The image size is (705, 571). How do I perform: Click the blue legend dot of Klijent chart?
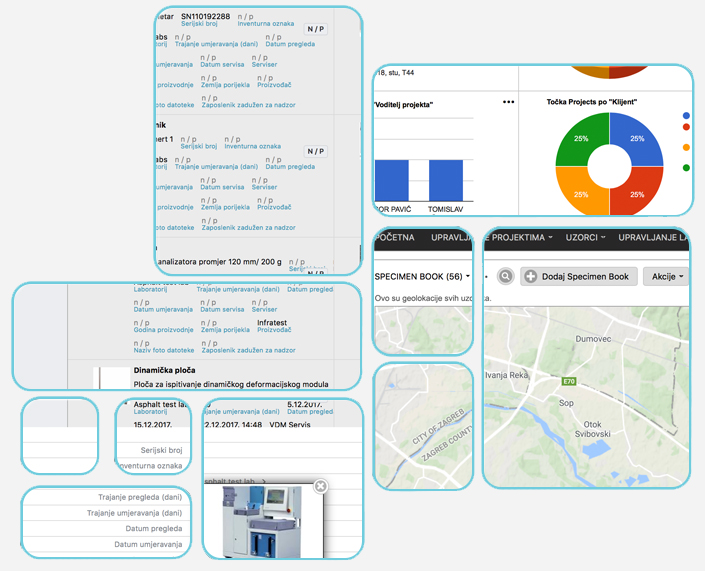point(686,115)
